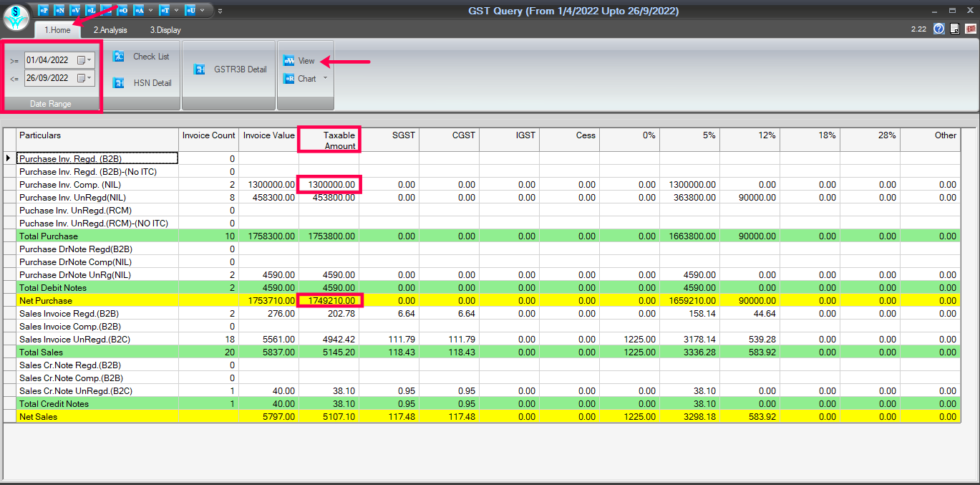
Task: Open the blue help question-mark icon
Action: pyautogui.click(x=939, y=29)
